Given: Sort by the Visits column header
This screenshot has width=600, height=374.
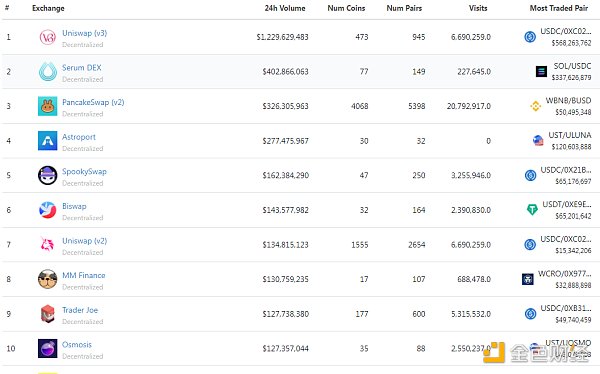Looking at the screenshot, I should pyautogui.click(x=478, y=8).
